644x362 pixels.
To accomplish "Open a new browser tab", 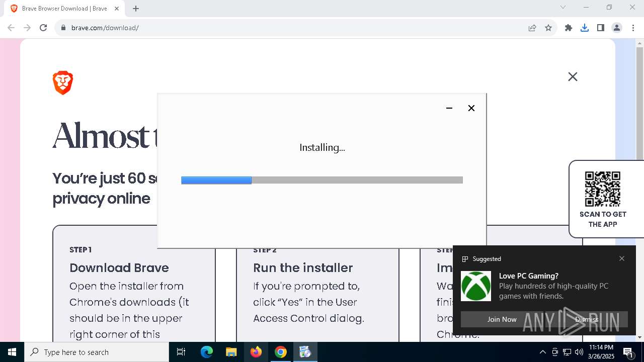I will 136,9.
